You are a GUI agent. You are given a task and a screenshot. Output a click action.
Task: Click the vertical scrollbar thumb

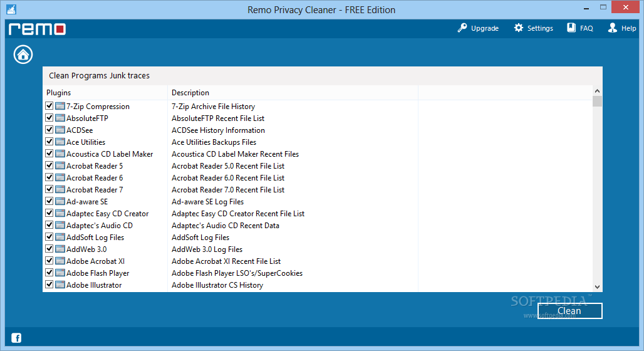(x=597, y=101)
